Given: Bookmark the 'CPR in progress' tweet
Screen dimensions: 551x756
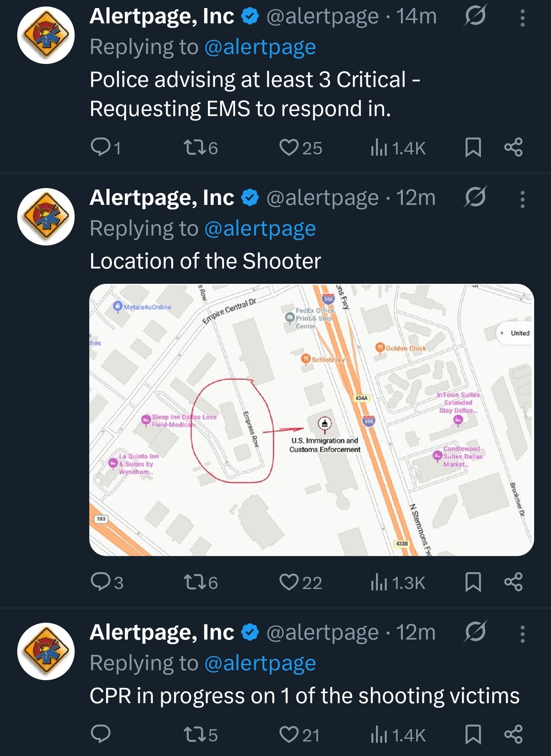Looking at the screenshot, I should [x=473, y=734].
